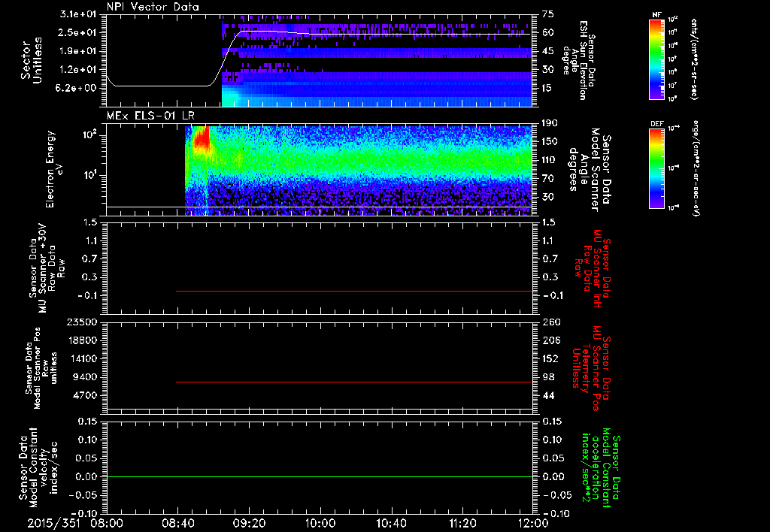Click the red MU Scanner Pos Telemetry label
This screenshot has width=770, height=532.
tap(592, 368)
